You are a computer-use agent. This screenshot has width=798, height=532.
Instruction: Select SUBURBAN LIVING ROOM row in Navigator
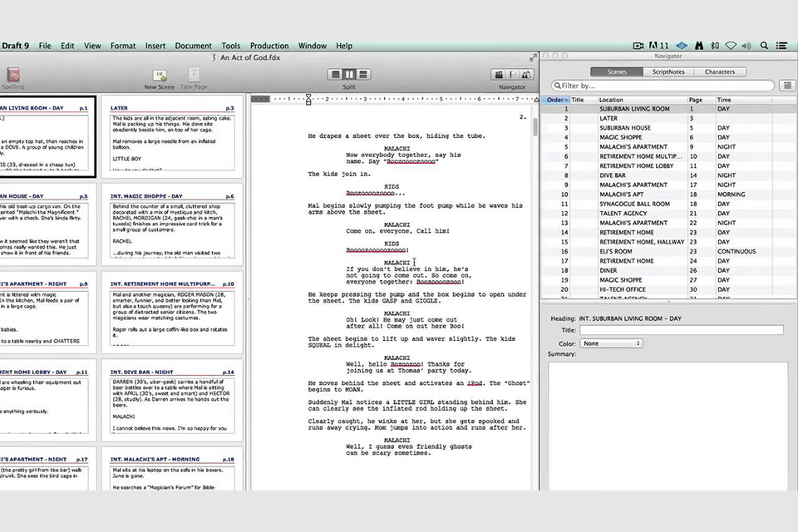point(668,109)
